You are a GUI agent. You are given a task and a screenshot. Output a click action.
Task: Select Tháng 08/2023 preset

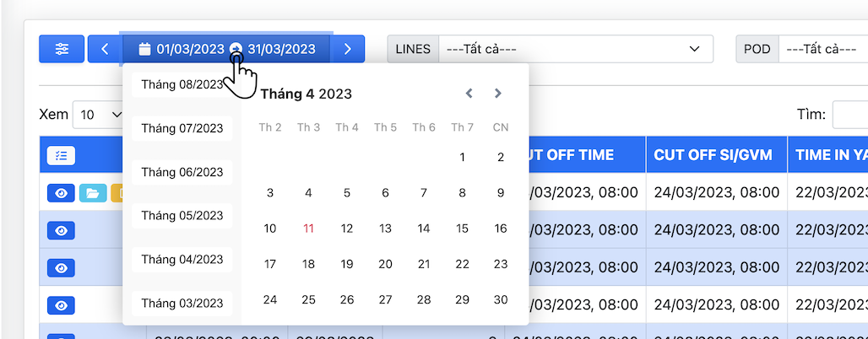[x=182, y=84]
